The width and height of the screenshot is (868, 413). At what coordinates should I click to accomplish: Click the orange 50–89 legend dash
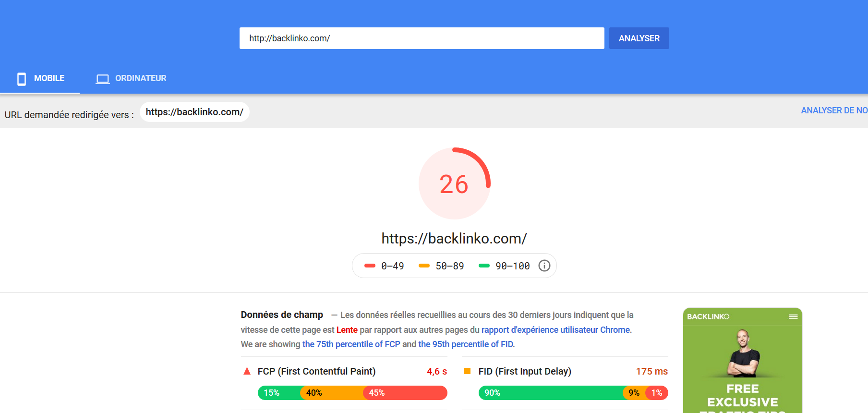click(424, 266)
